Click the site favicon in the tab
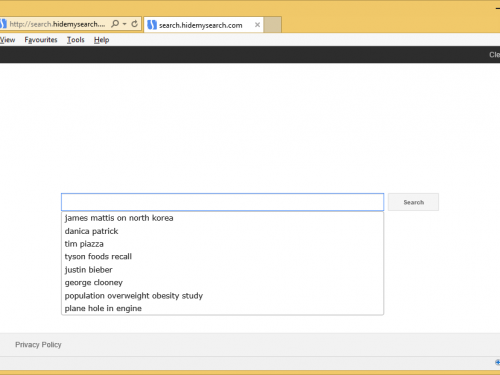Screen dimensions: 500x375 pyautogui.click(x=152, y=25)
